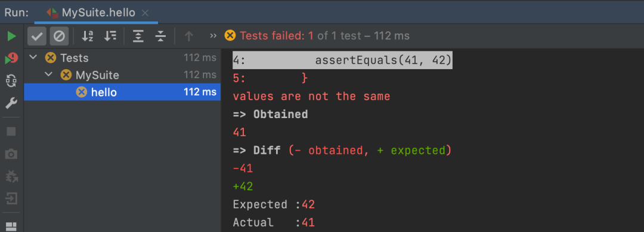The width and height of the screenshot is (644, 232).
Task: Click the camera dump threads icon
Action: (11, 154)
